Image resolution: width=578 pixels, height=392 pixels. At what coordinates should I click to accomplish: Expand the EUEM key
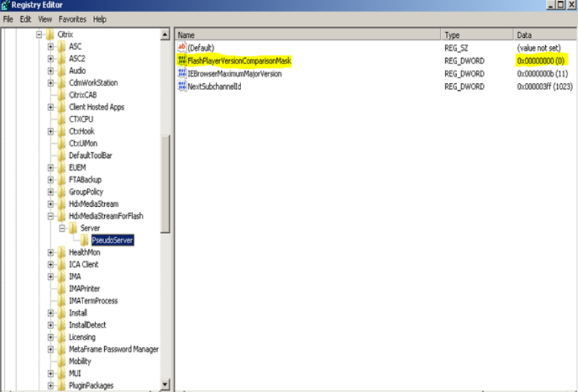(50, 168)
